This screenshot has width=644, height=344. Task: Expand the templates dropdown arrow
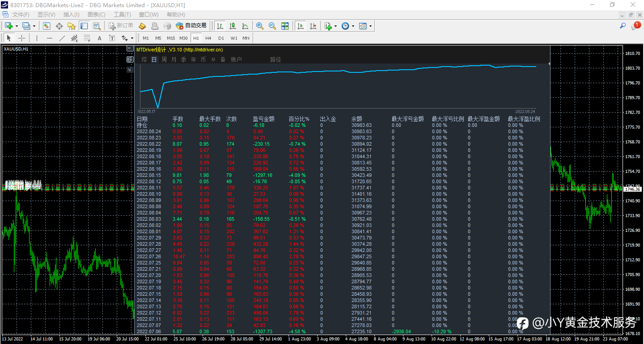coord(370,26)
